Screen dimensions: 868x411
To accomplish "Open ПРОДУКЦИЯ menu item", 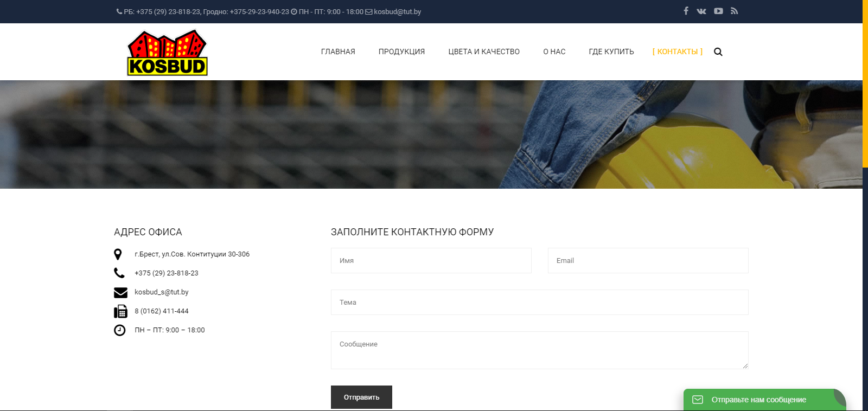I will point(401,52).
